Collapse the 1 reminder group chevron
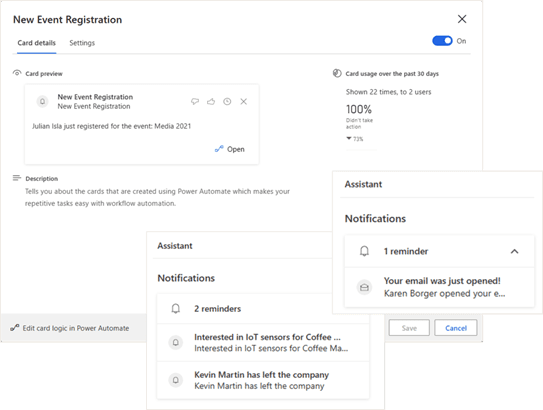 point(515,251)
